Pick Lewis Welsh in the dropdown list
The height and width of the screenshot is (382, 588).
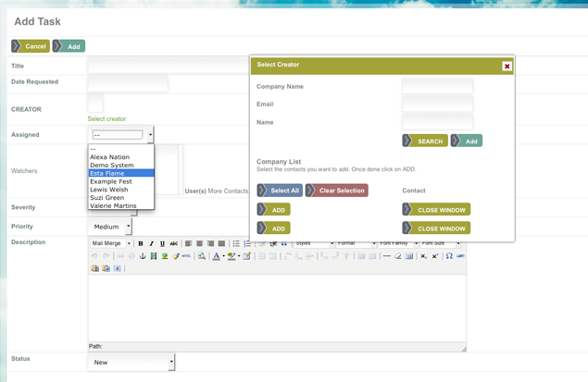(x=109, y=190)
